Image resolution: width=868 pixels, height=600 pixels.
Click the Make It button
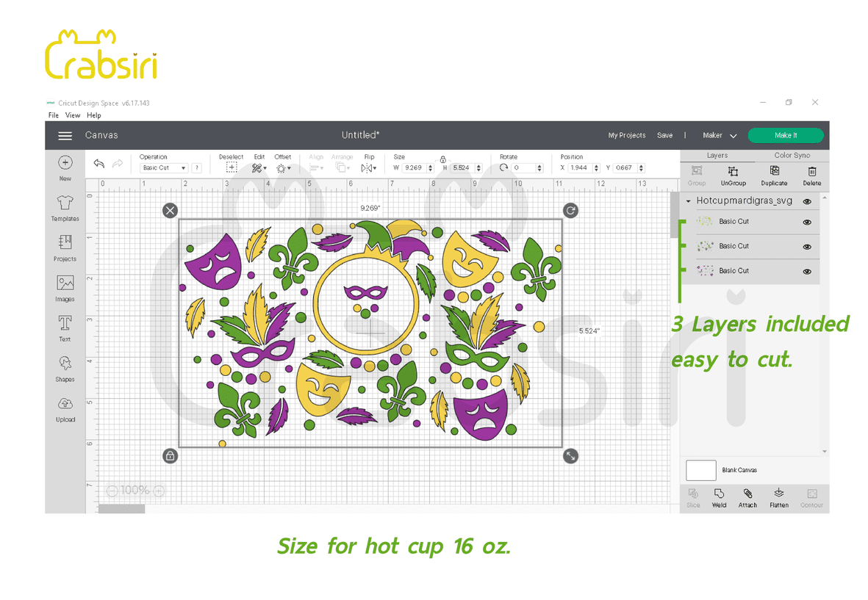tap(785, 135)
